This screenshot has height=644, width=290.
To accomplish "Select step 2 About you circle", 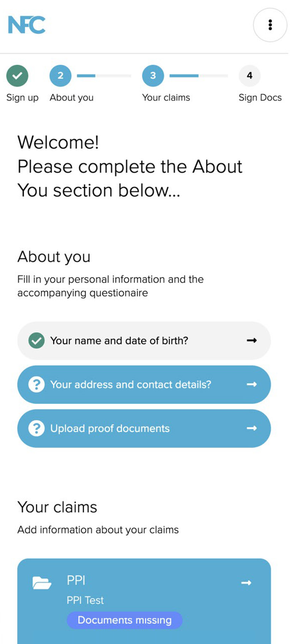I will [x=60, y=76].
